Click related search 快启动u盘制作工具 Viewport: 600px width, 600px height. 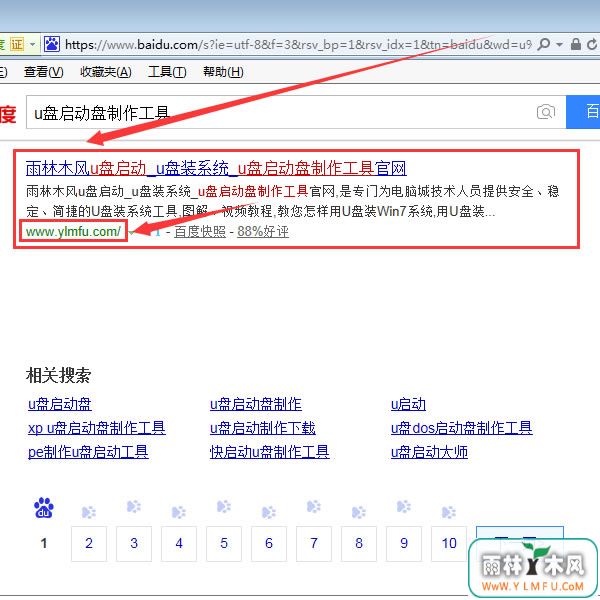(269, 452)
